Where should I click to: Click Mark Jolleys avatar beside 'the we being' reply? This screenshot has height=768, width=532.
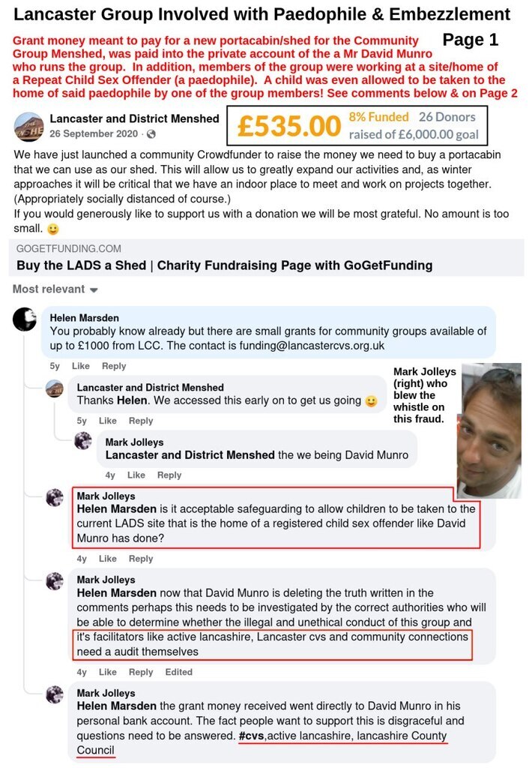coord(83,441)
